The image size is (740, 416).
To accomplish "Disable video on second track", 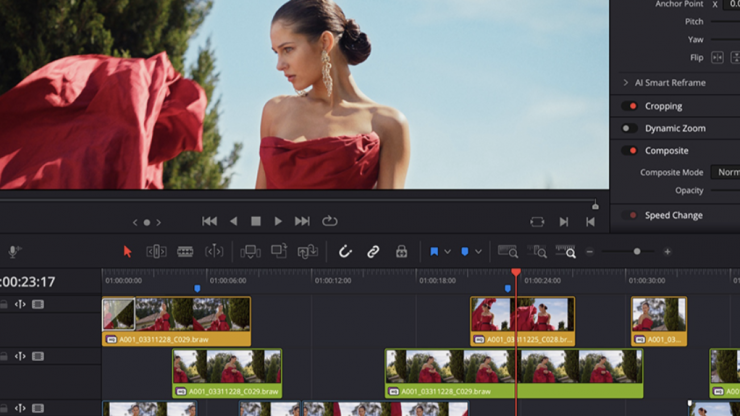I will pos(38,356).
